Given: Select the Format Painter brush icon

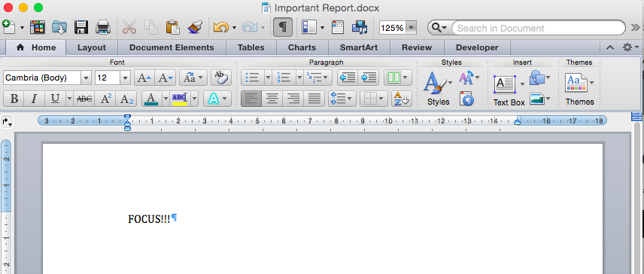Looking at the screenshot, I should tap(195, 27).
